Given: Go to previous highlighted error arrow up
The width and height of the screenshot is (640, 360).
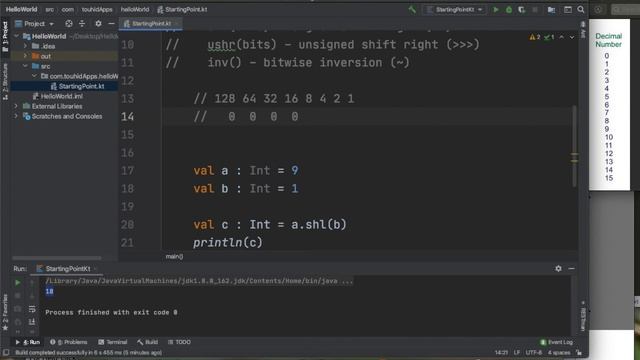Looking at the screenshot, I should coord(562,37).
